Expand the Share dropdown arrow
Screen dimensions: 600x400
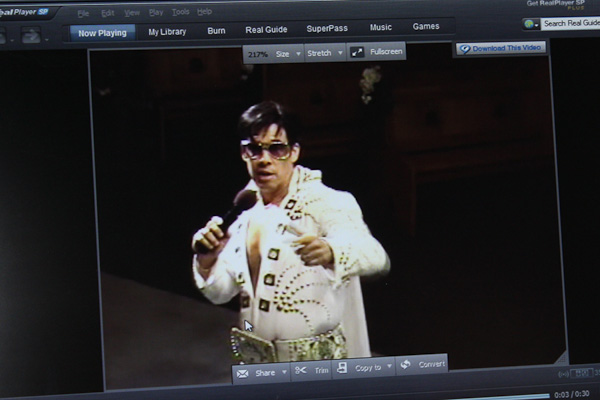tap(283, 372)
